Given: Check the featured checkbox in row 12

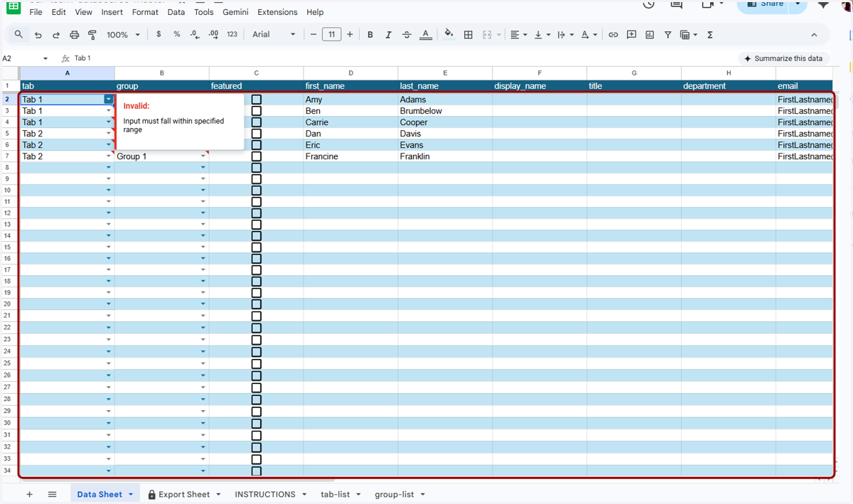Looking at the screenshot, I should click(257, 213).
